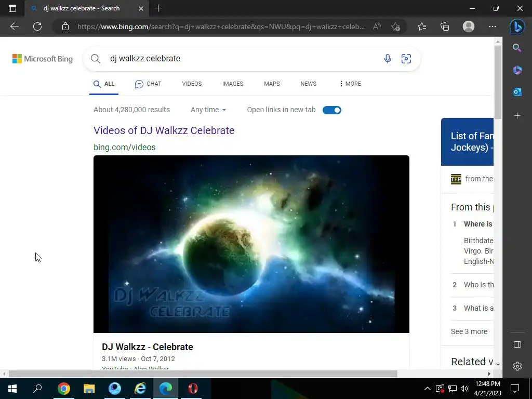Switch to the NEWS tab

(x=309, y=84)
